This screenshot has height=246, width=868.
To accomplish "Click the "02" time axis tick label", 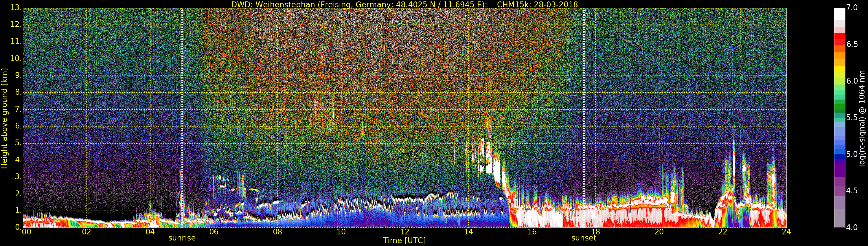I will tap(87, 232).
